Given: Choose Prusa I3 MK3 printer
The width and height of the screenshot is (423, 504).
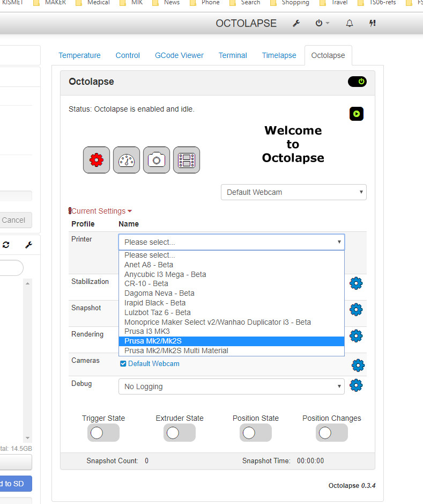Looking at the screenshot, I should click(x=232, y=331).
